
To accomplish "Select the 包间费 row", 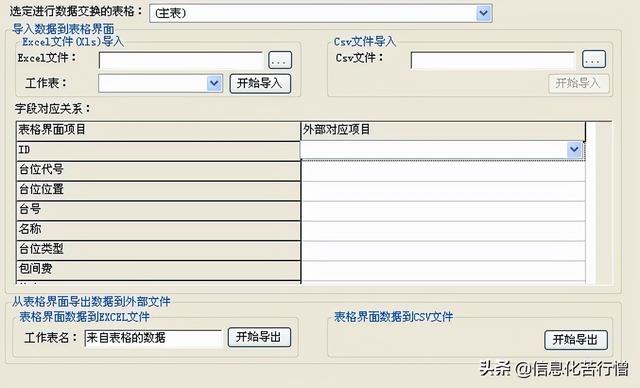I will point(158,270).
